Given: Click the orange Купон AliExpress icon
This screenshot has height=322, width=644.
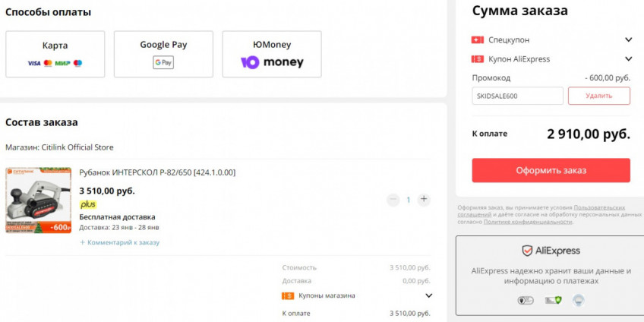Looking at the screenshot, I should point(478,59).
